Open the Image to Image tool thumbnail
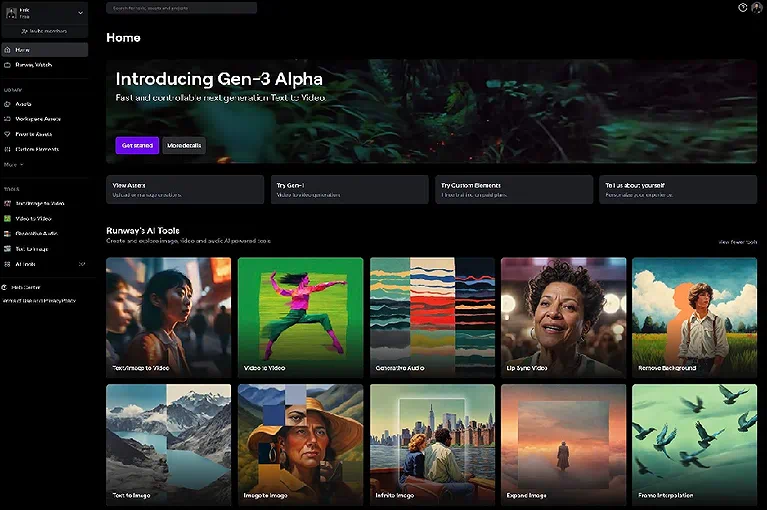The height and width of the screenshot is (510, 768). pos(300,445)
